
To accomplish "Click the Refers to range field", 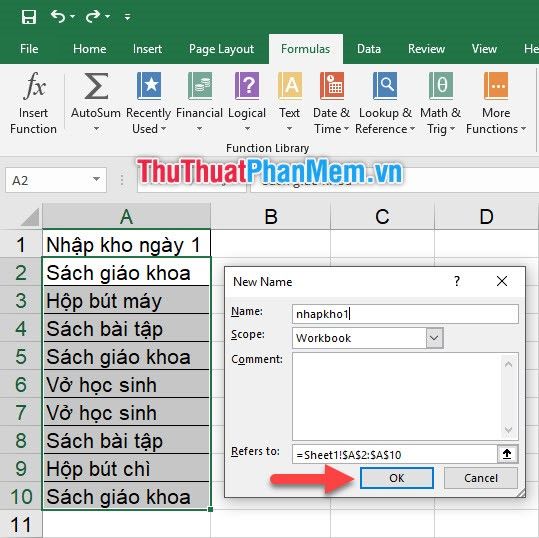I will pyautogui.click(x=395, y=454).
